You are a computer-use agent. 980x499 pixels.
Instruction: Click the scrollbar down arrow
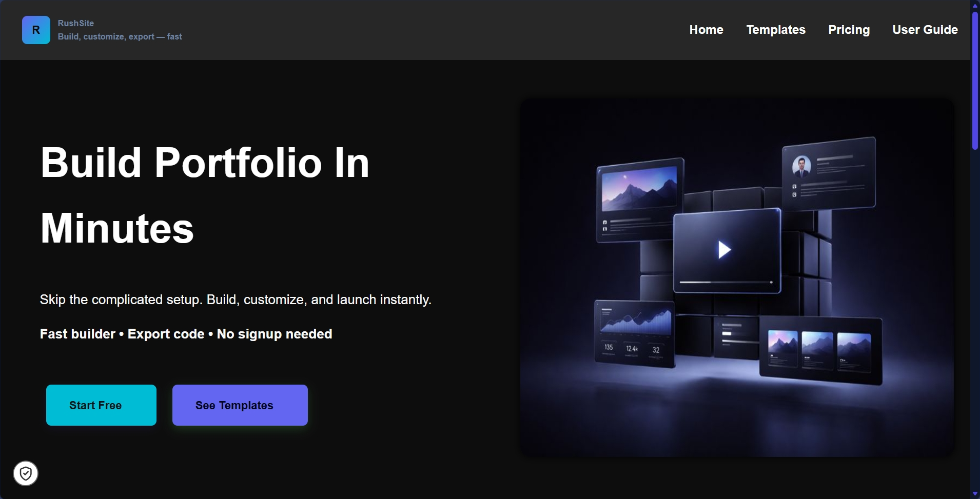(x=974, y=493)
